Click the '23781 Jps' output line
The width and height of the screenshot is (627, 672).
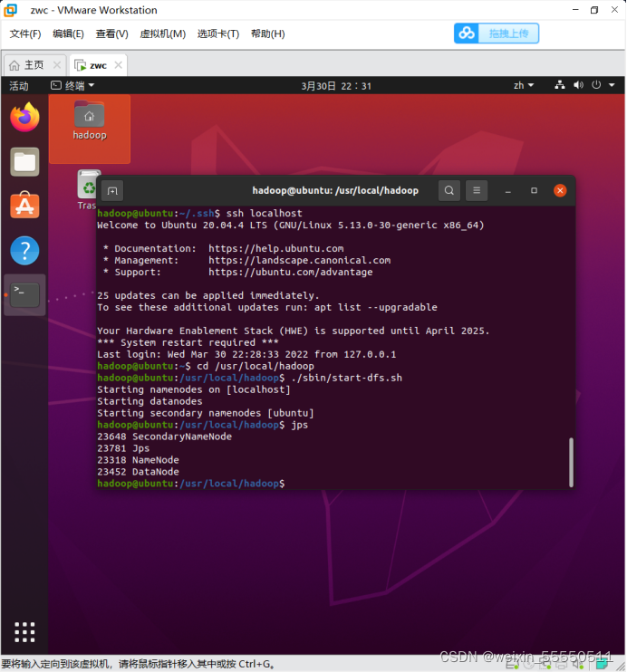pyautogui.click(x=123, y=448)
